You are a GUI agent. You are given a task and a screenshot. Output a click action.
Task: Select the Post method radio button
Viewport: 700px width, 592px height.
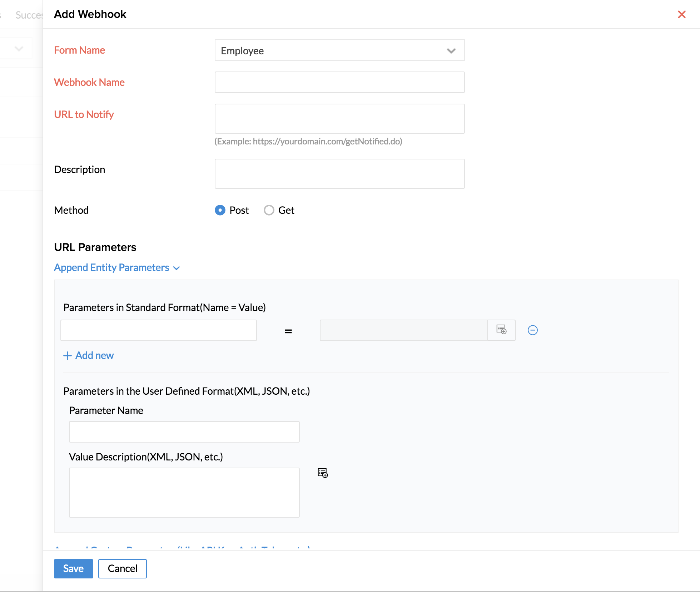coord(220,210)
